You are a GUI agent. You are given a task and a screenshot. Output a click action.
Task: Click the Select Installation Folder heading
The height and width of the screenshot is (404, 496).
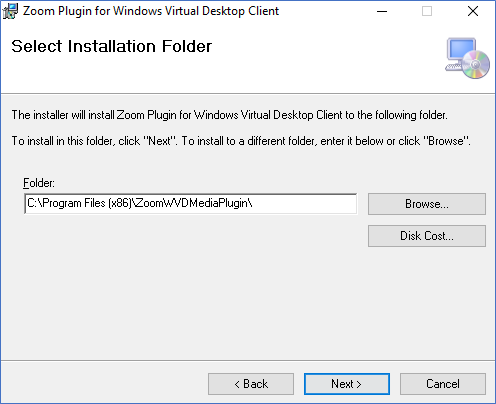point(112,46)
